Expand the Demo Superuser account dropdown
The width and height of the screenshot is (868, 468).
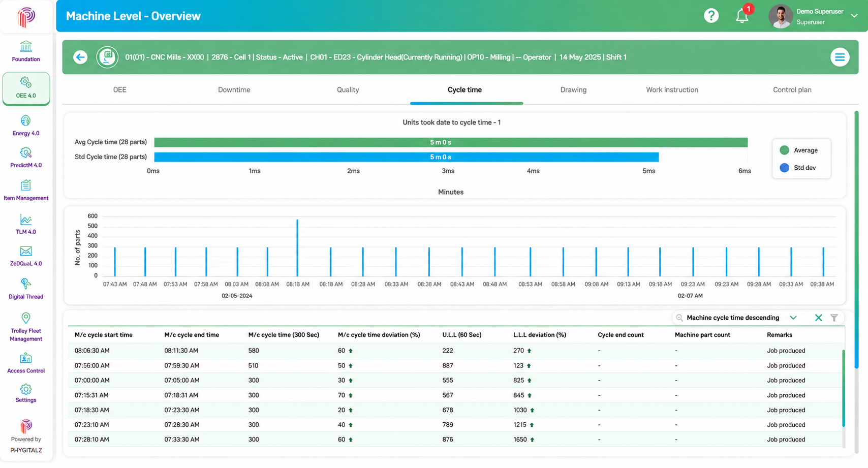pos(854,16)
